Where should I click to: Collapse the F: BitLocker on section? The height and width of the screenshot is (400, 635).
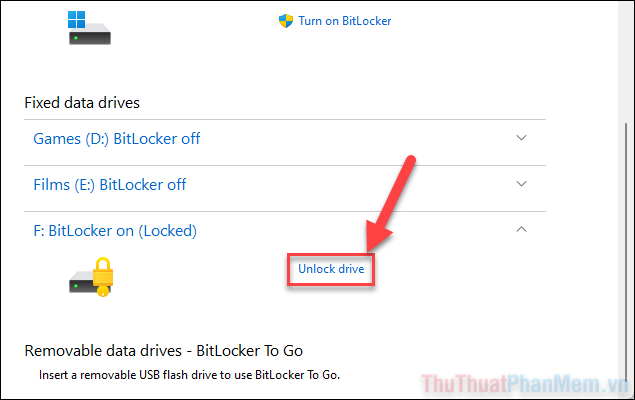[521, 229]
